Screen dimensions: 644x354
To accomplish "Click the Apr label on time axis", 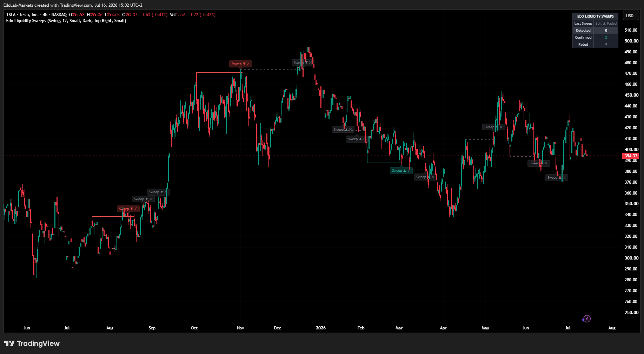I will point(443,328).
